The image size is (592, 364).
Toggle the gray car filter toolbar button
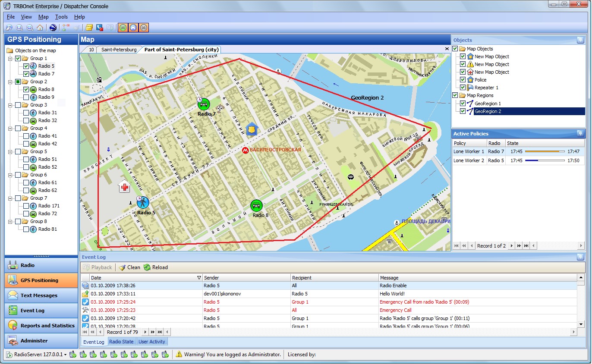tap(144, 28)
